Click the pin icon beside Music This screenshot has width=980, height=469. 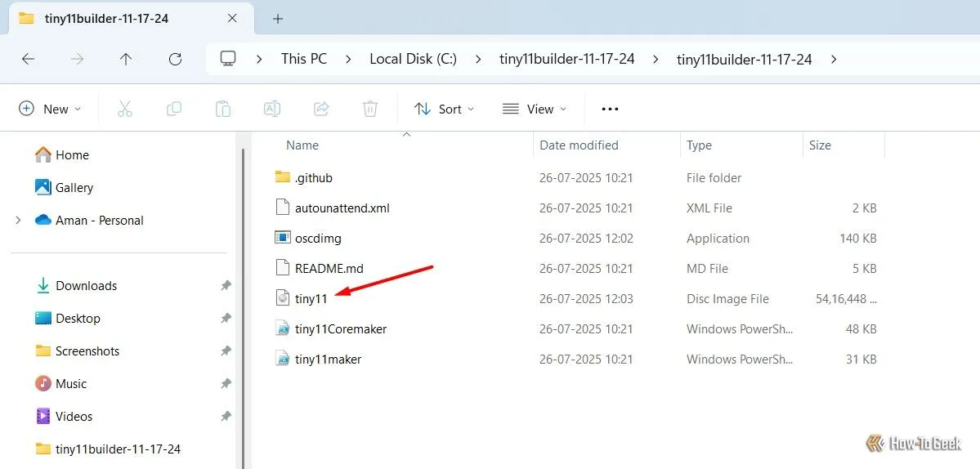226,383
